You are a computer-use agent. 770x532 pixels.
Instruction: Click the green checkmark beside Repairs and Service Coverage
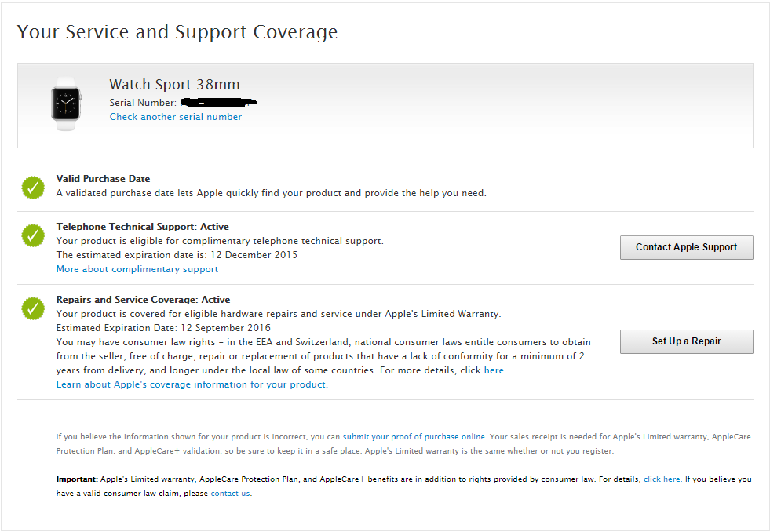tap(33, 308)
